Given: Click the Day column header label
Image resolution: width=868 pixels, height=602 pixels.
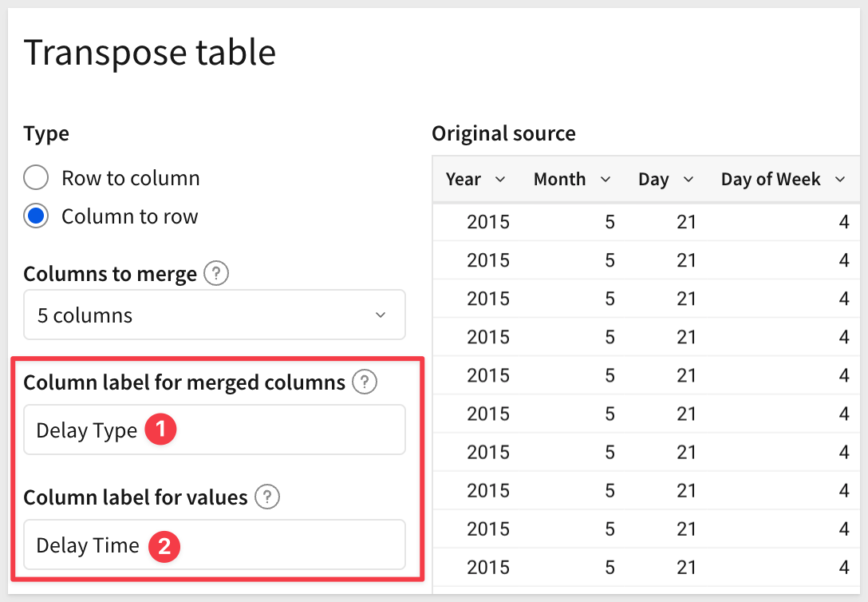Looking at the screenshot, I should pos(653,180).
